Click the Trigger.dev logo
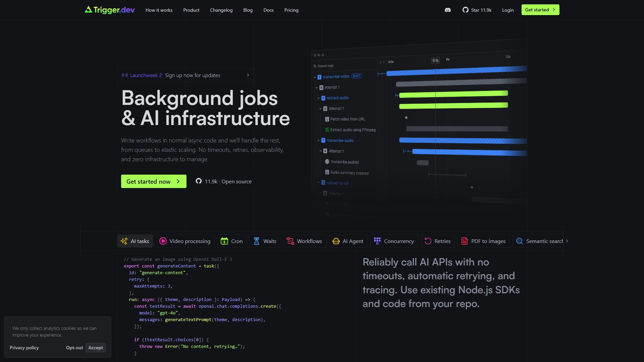Viewport: 644px width, 362px height. coord(110,10)
